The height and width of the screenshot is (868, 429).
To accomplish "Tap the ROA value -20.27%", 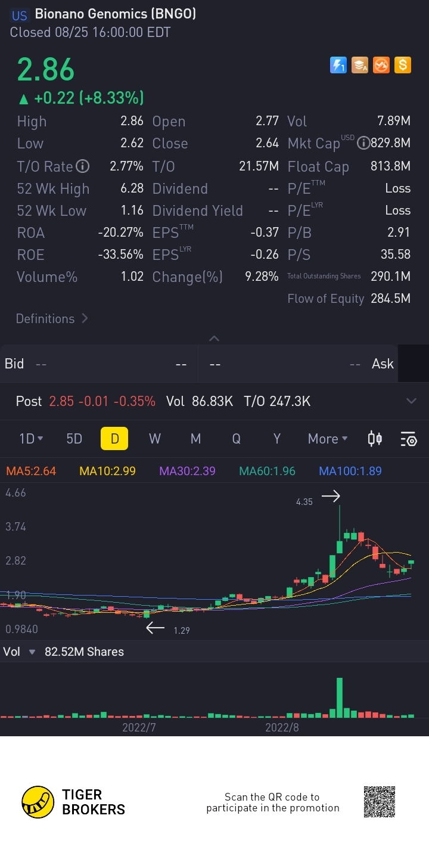I will coord(120,232).
